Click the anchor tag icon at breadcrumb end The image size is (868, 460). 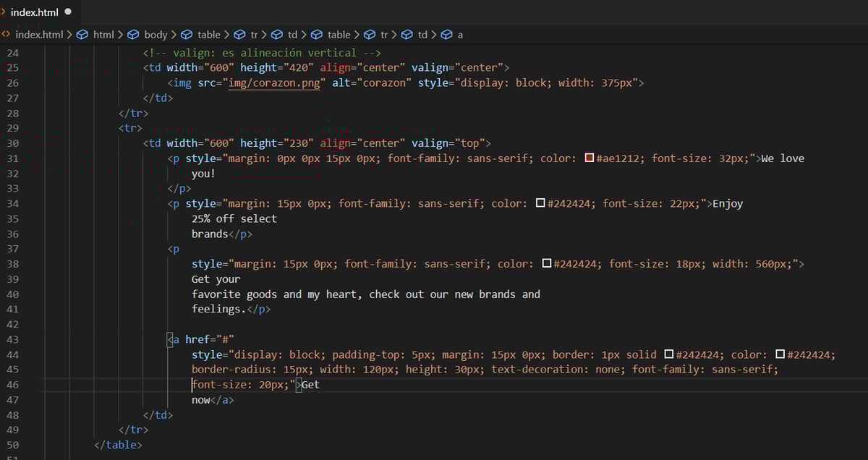coord(446,34)
